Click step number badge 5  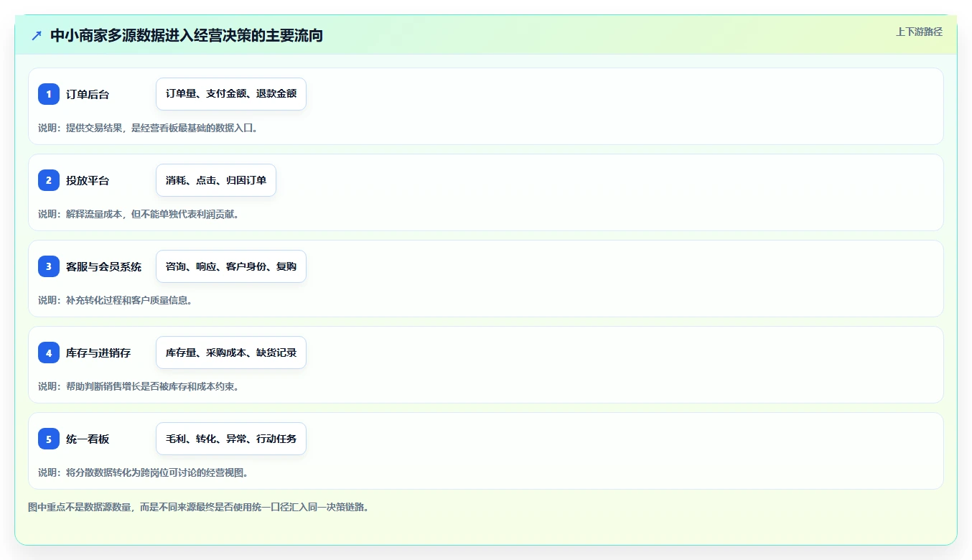click(49, 439)
